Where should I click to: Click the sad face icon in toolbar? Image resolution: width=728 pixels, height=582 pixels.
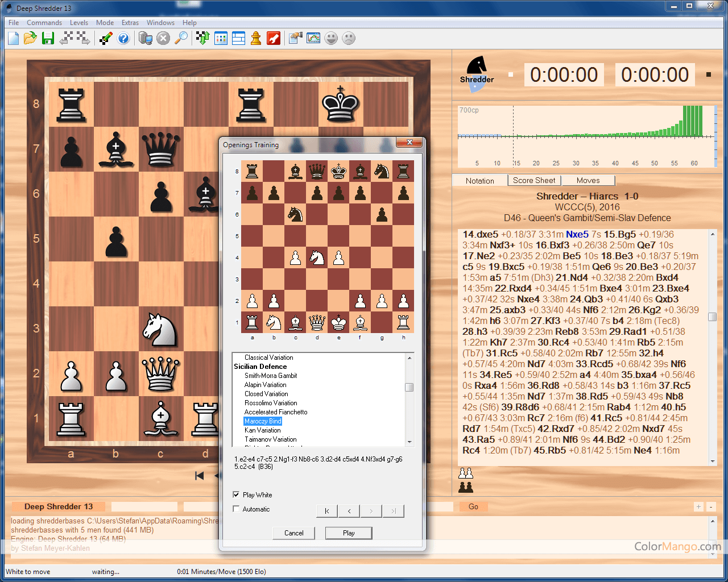tap(349, 38)
